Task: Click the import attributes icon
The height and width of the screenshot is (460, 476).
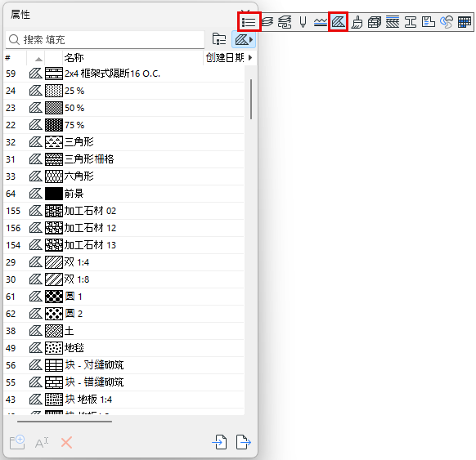Action: [x=219, y=442]
